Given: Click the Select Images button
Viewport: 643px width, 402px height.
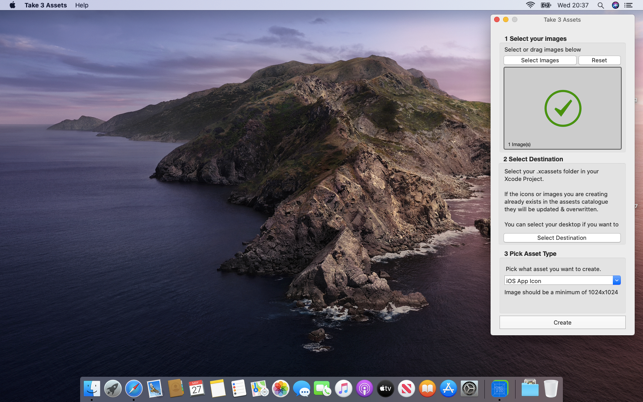Looking at the screenshot, I should pyautogui.click(x=540, y=60).
